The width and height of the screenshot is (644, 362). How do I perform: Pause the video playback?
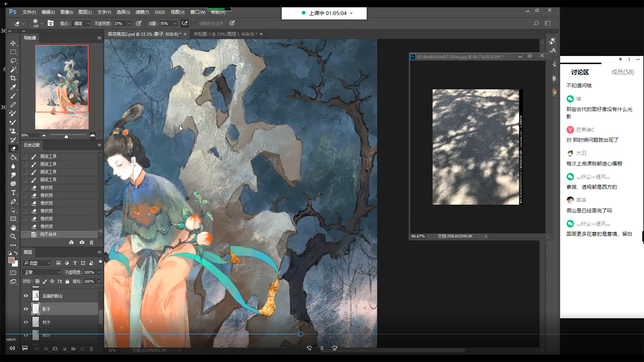point(322,348)
